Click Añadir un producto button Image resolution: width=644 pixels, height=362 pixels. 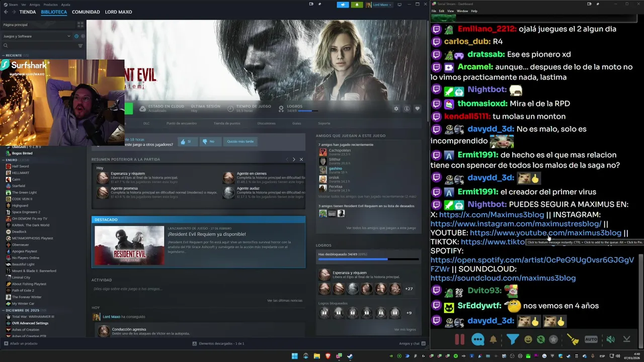tap(21, 343)
